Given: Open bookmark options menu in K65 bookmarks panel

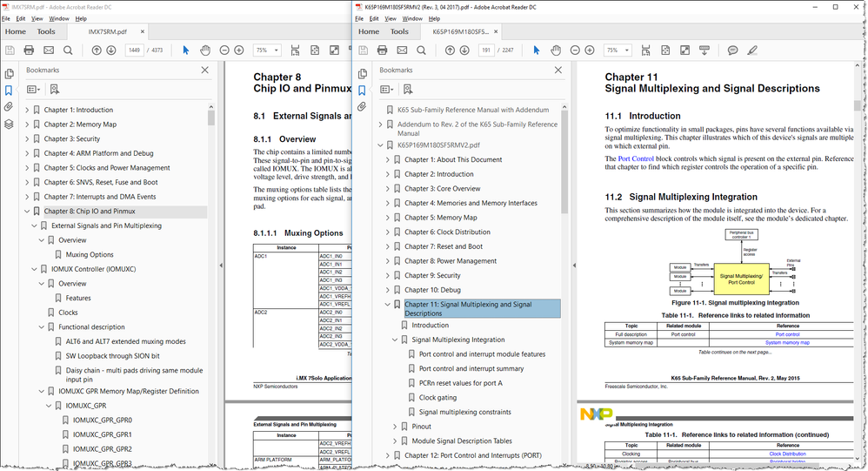Looking at the screenshot, I should click(x=387, y=89).
